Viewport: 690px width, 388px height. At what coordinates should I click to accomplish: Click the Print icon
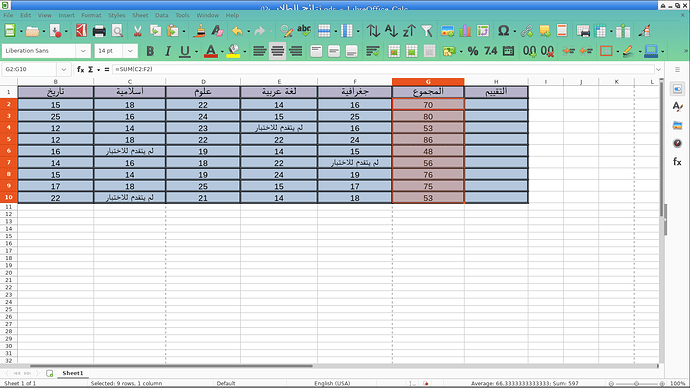99,31
